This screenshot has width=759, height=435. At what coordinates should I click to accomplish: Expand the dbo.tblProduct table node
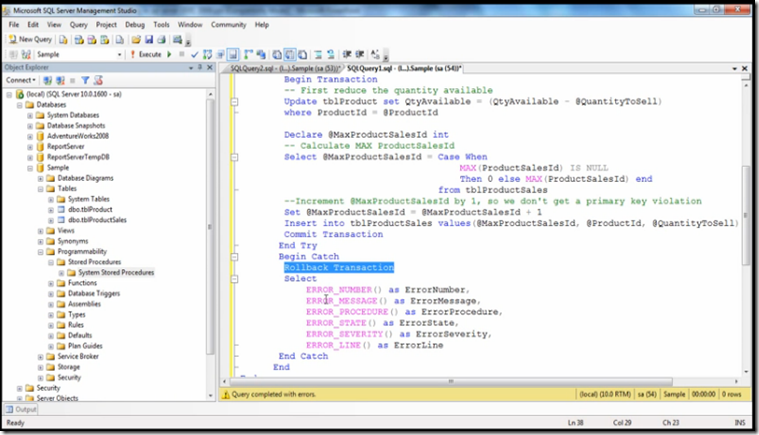[51, 210]
